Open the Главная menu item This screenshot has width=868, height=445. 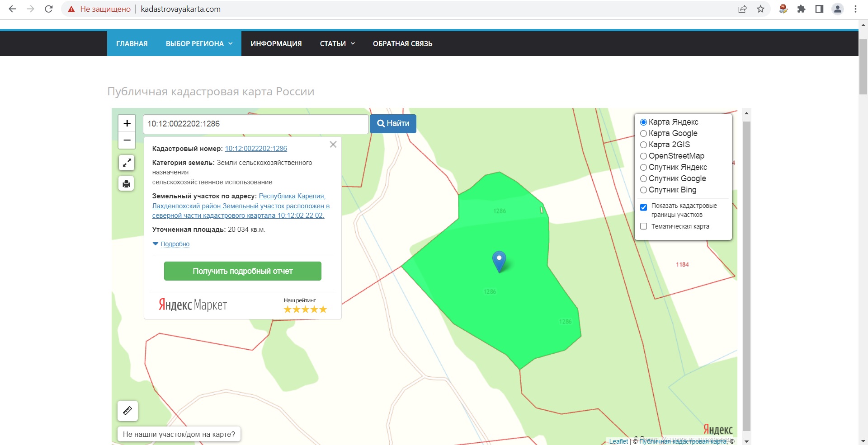pyautogui.click(x=132, y=43)
